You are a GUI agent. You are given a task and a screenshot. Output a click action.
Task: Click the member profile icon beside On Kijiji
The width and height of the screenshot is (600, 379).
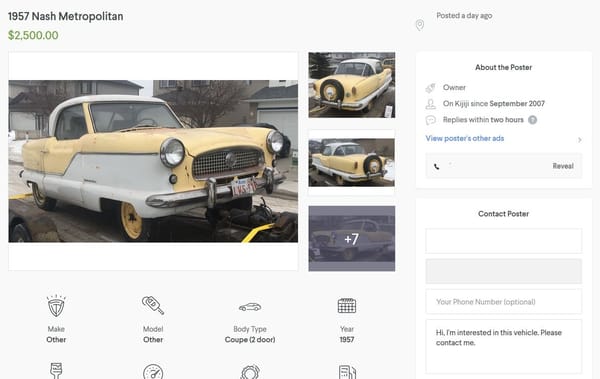430,104
